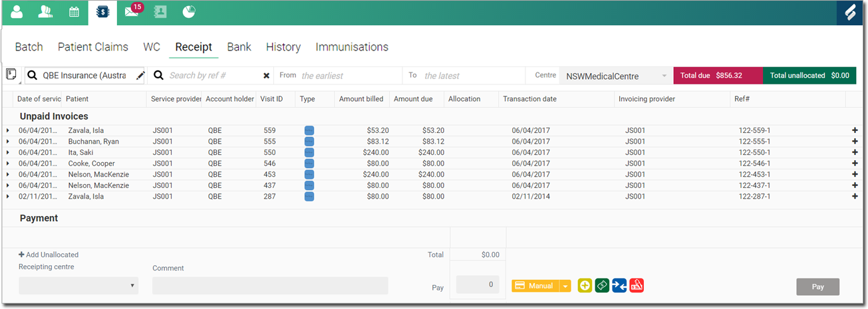
Task: Add invoice 122-287-1 with plus icon
Action: (855, 197)
